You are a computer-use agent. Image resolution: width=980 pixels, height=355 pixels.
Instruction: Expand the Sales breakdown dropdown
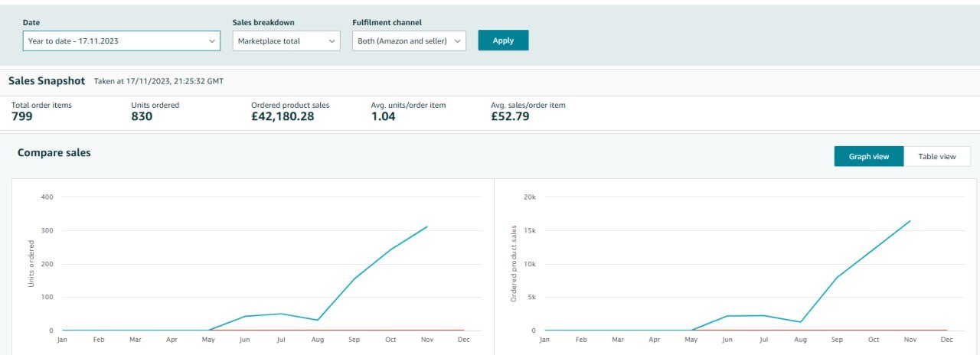coord(286,41)
